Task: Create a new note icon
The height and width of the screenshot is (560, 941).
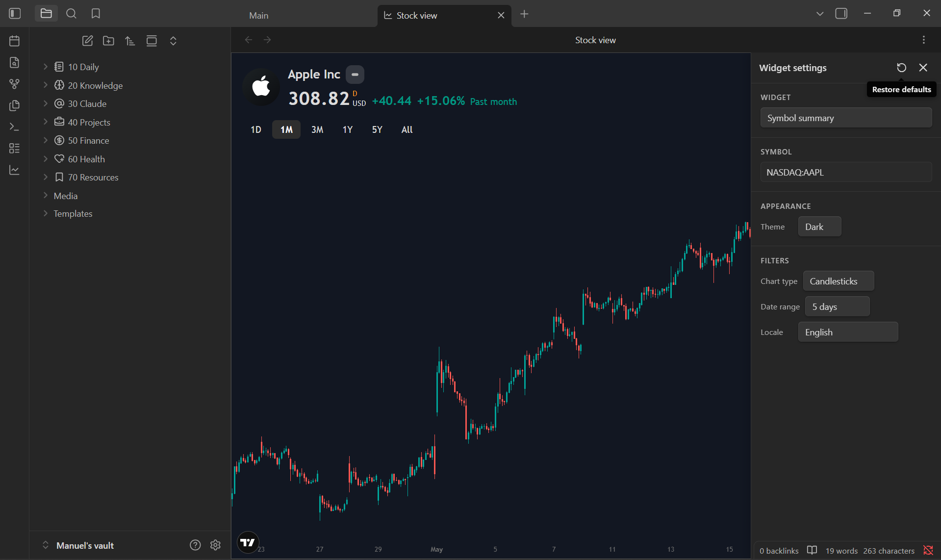Action: (87, 41)
